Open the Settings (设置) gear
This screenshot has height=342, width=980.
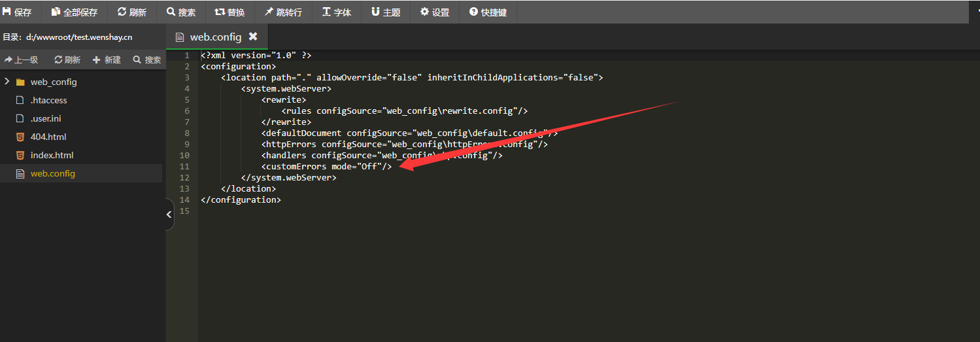click(x=435, y=12)
